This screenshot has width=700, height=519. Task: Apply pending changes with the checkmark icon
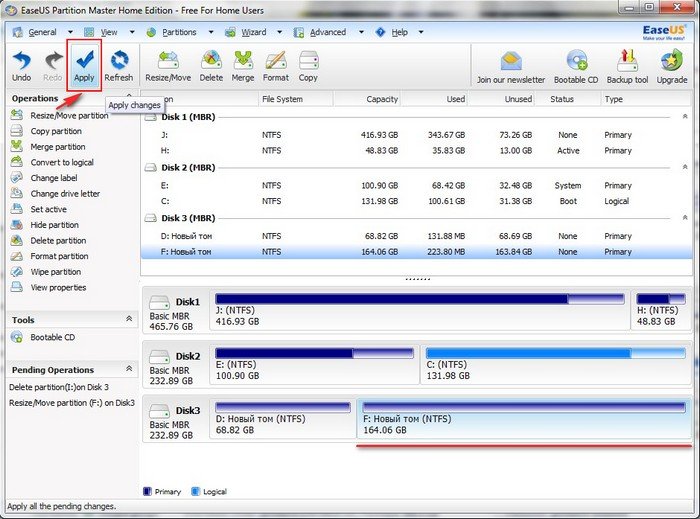[x=84, y=66]
